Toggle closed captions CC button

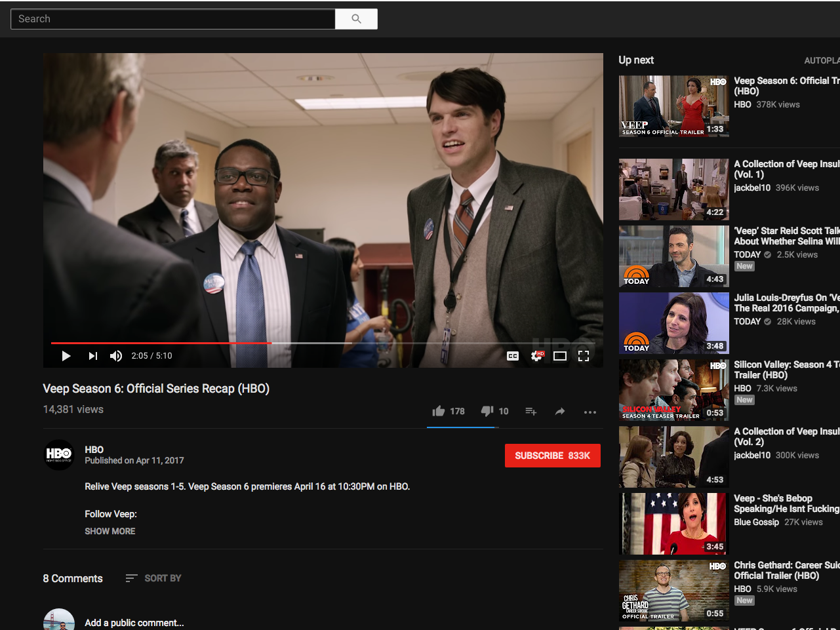[513, 356]
